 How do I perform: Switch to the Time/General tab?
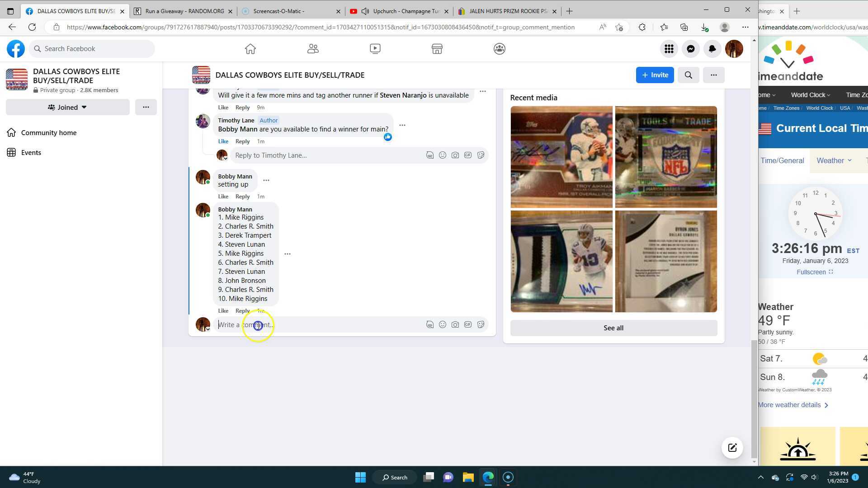click(782, 160)
